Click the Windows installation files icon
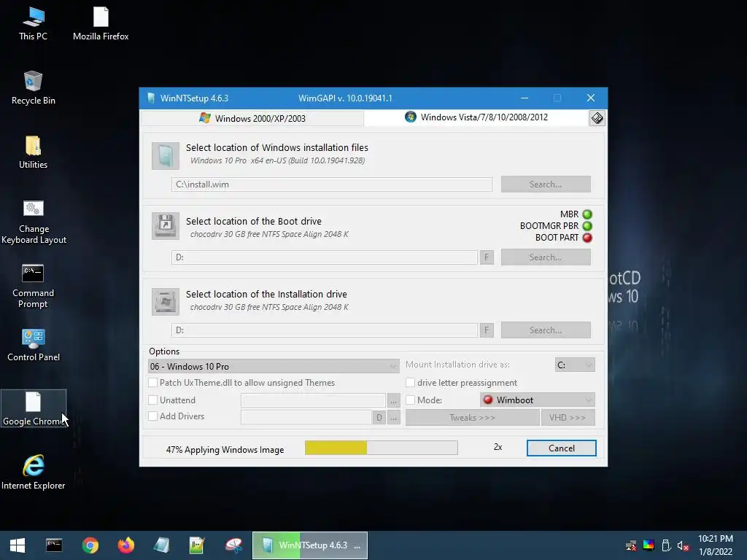 click(x=166, y=155)
